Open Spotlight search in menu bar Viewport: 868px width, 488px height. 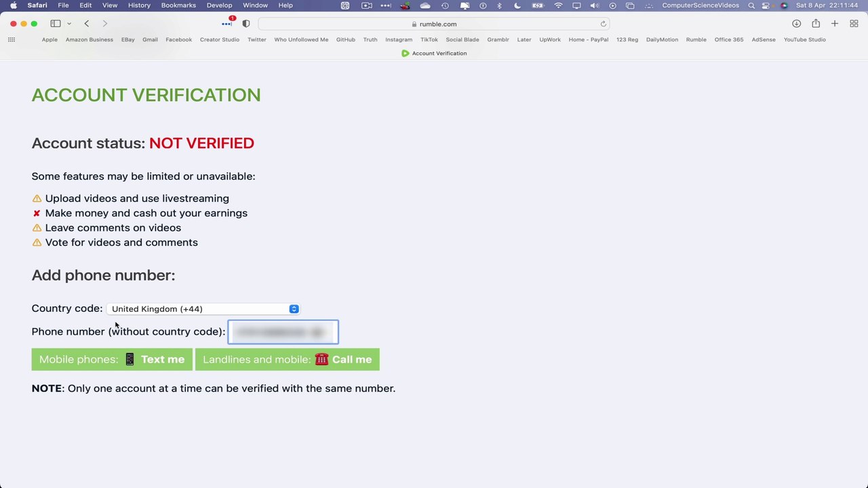tap(751, 5)
